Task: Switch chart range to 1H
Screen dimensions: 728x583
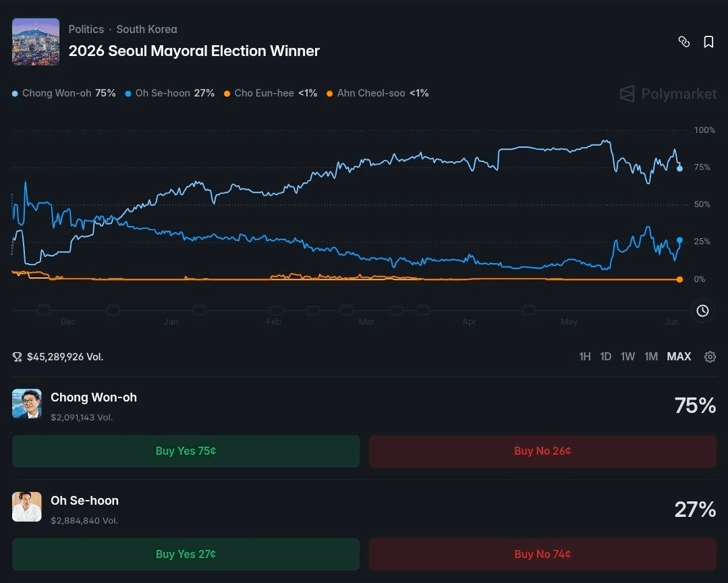Action: coord(585,356)
